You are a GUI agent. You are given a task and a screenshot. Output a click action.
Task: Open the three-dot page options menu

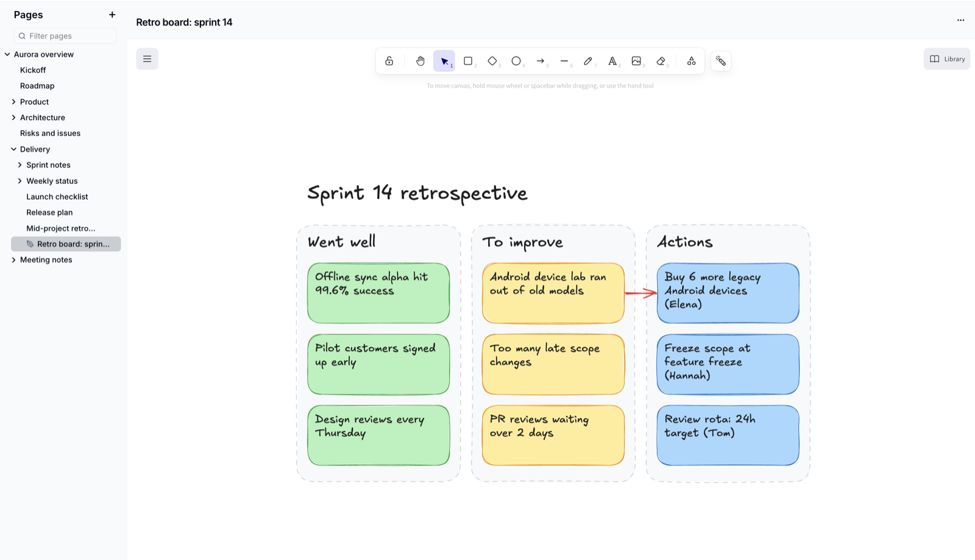coord(960,20)
